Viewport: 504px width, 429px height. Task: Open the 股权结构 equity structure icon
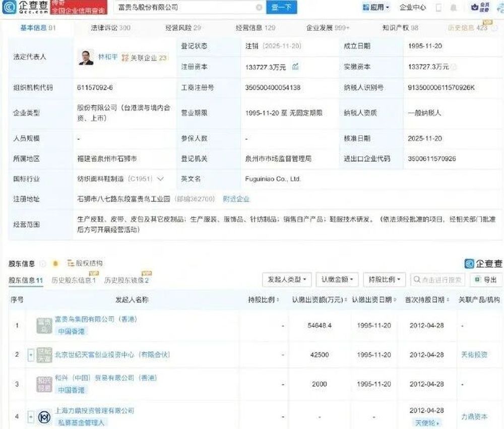69,263
